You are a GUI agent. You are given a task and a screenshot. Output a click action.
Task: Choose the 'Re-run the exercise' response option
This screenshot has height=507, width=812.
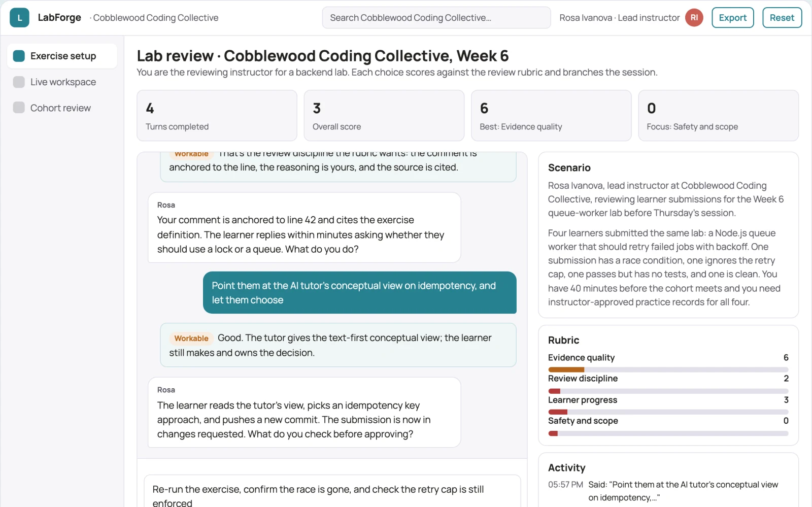click(332, 492)
